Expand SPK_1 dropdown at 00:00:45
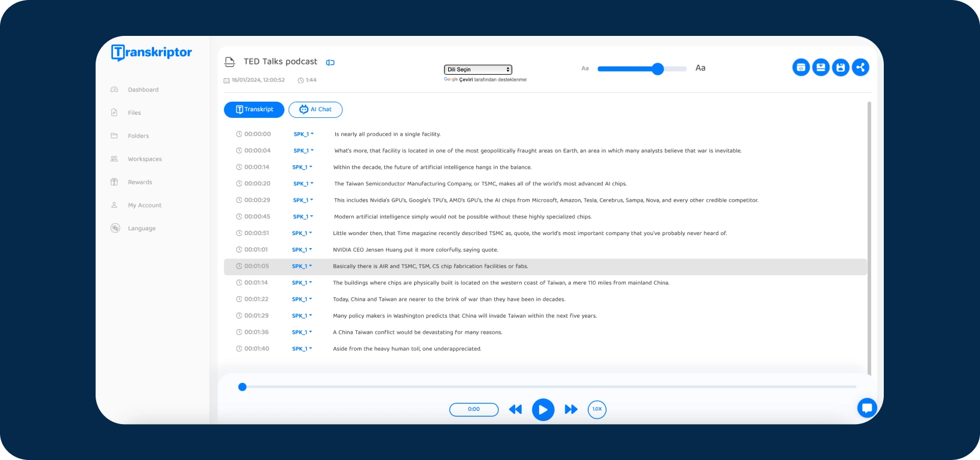The height and width of the screenshot is (460, 980). [303, 217]
